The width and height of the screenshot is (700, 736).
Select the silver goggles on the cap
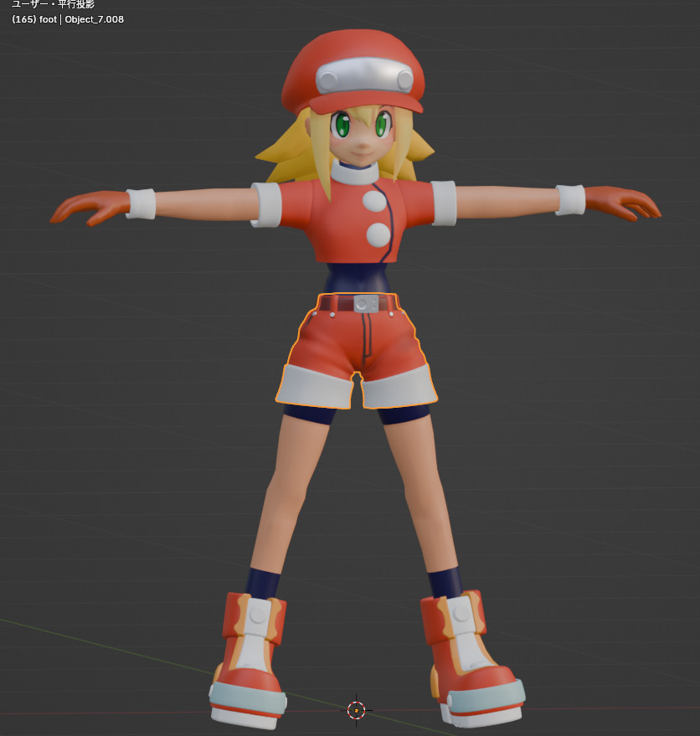click(x=364, y=75)
